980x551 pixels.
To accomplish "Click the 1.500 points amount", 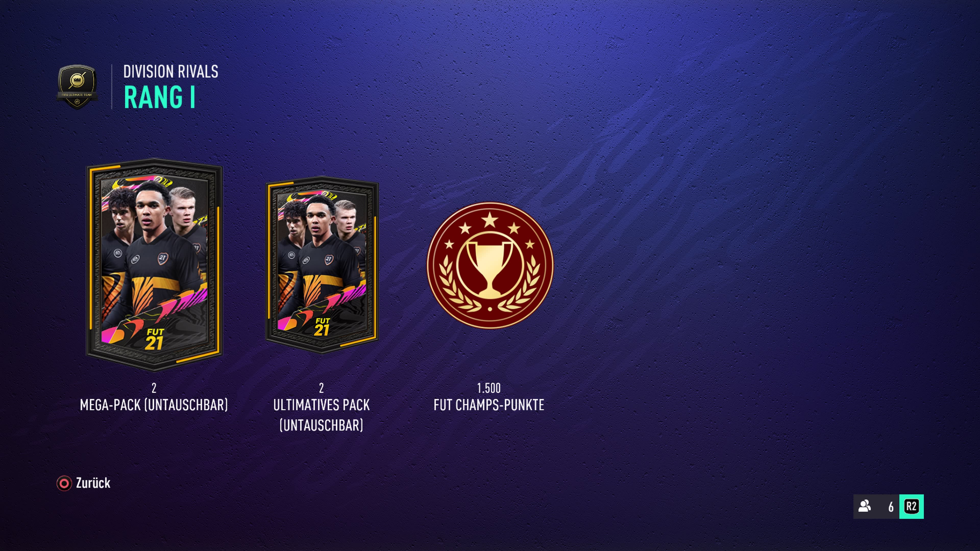I will 489,388.
